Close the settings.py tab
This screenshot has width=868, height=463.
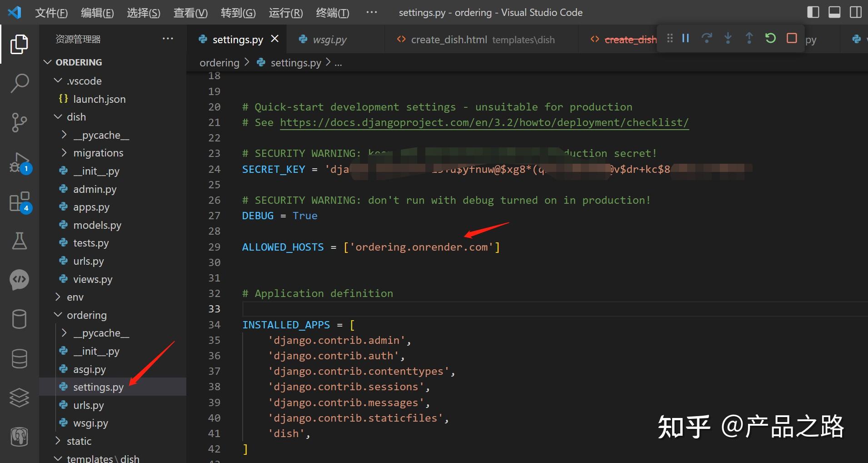[x=275, y=39]
